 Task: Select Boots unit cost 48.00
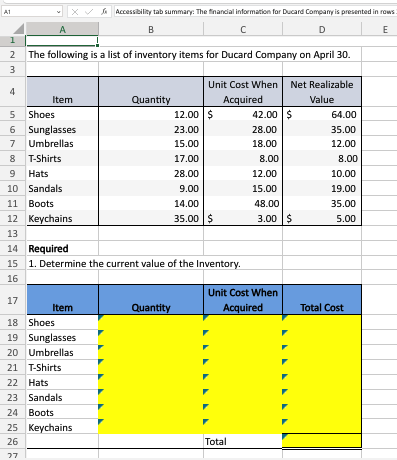point(243,203)
